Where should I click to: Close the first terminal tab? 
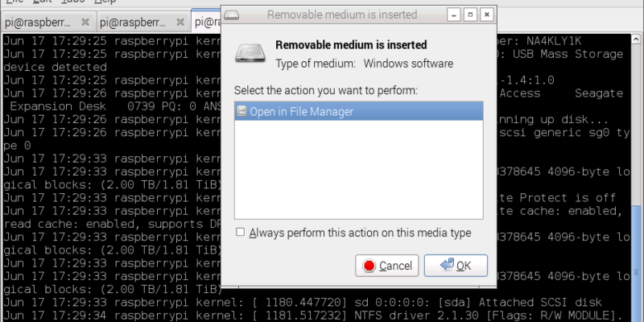point(85,22)
